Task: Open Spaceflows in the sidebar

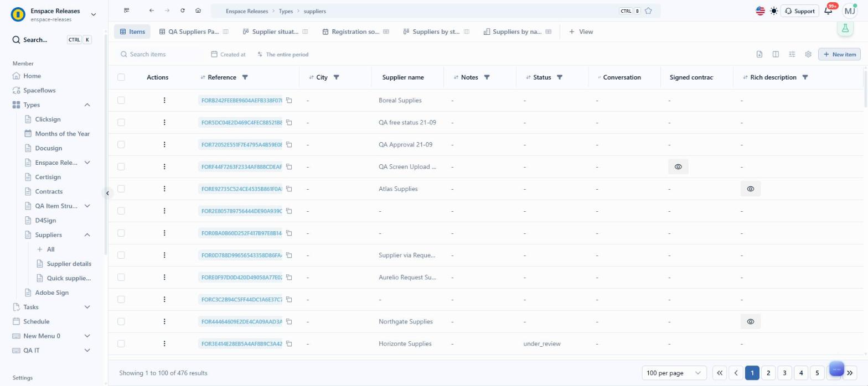Action: click(39, 90)
